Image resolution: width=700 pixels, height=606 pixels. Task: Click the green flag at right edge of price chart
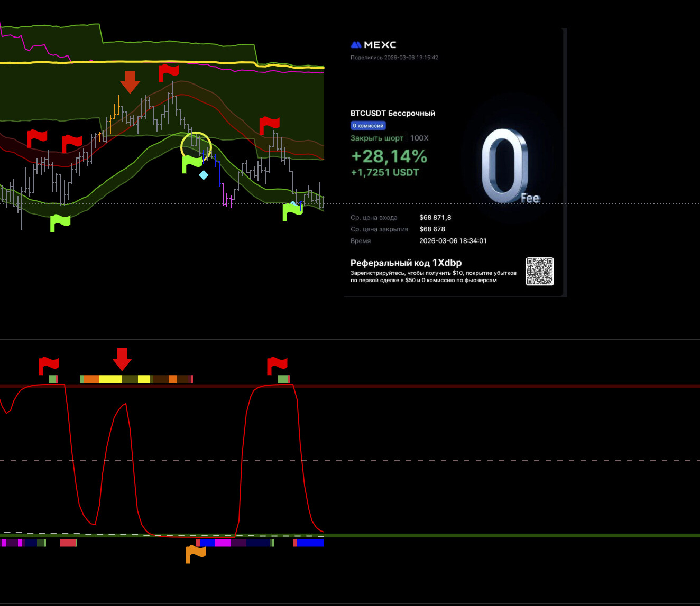[x=292, y=211]
